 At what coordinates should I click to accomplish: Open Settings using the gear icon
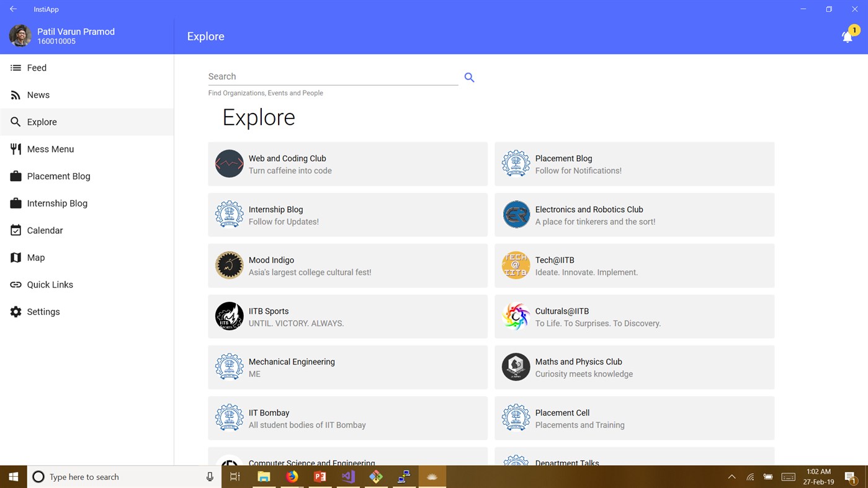[15, 311]
